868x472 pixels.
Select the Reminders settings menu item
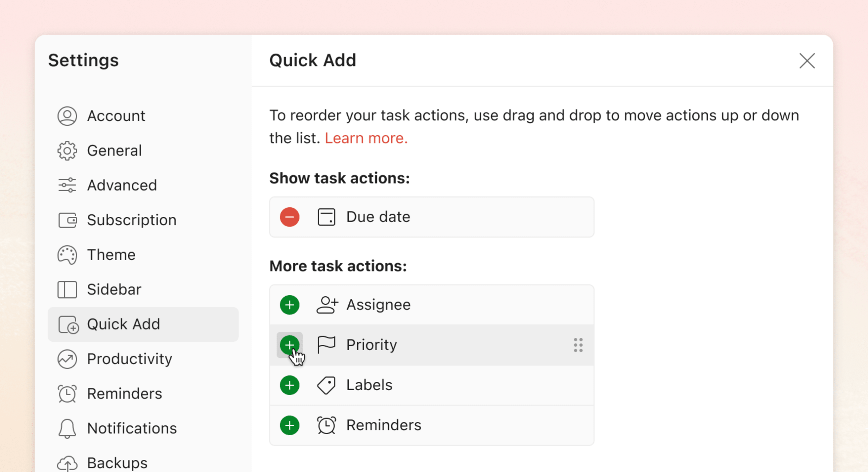(x=124, y=393)
